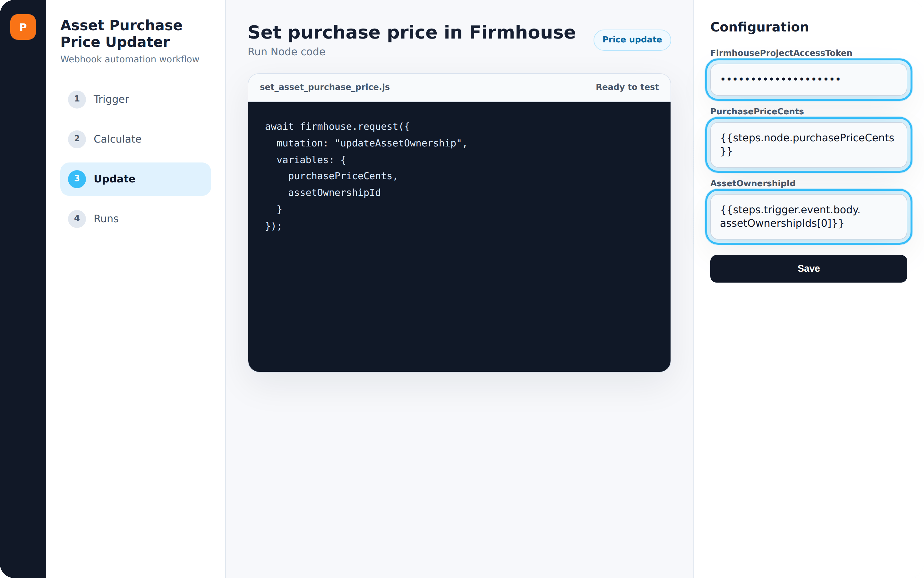Open the Trigger step
924x578 pixels.
(x=135, y=100)
